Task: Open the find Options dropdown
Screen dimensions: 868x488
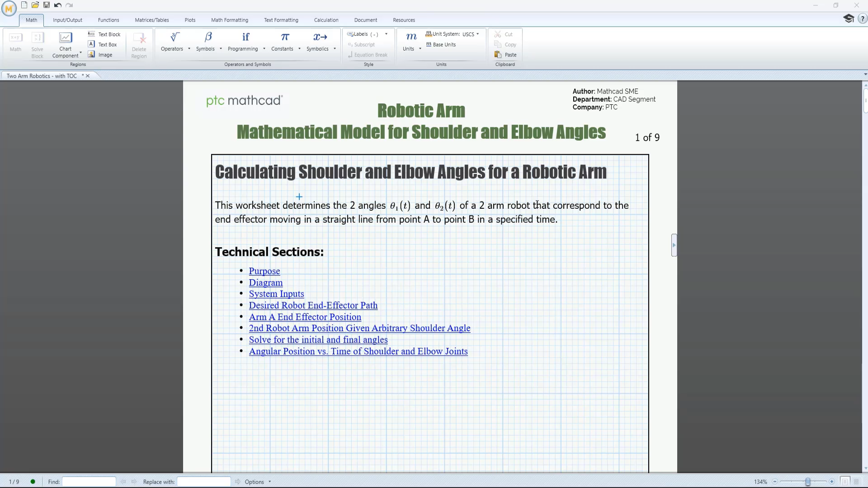Action: [x=258, y=482]
